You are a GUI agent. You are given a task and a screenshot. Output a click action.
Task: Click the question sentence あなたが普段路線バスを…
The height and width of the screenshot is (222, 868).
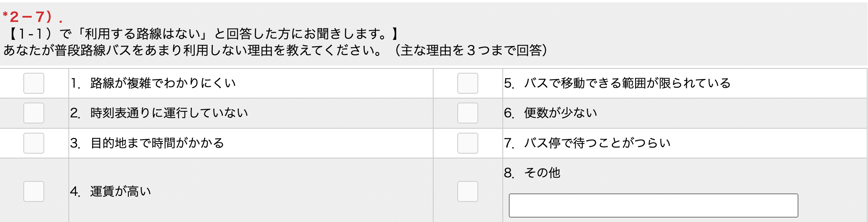click(276, 50)
